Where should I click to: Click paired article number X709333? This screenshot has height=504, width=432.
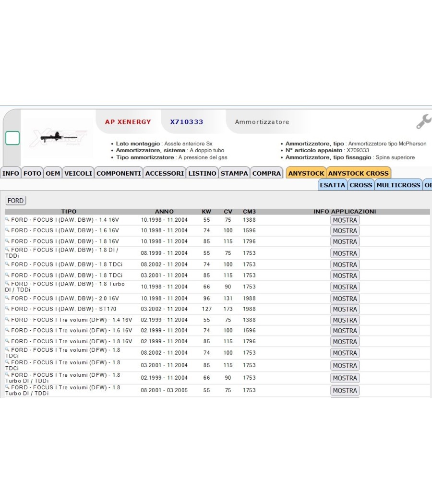pyautogui.click(x=358, y=150)
